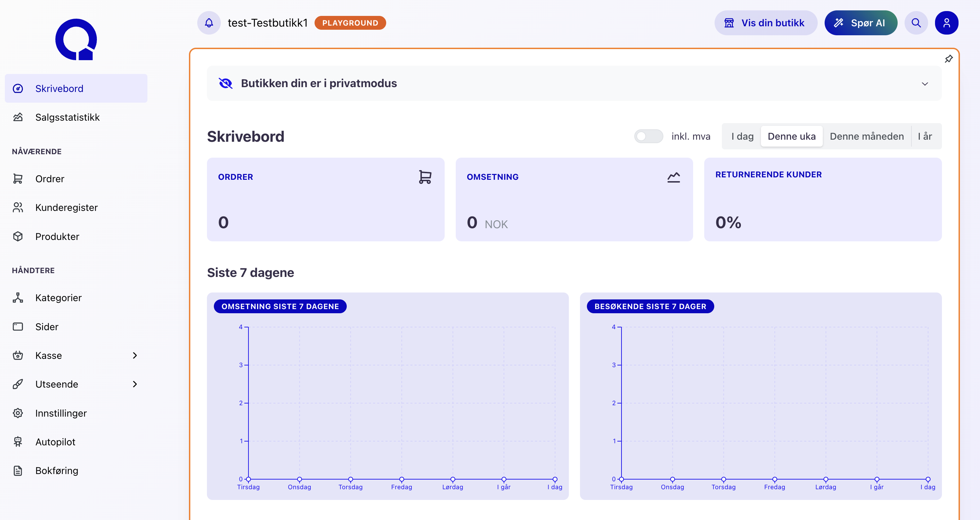Expand the Butikken din er i privatmodus banner
This screenshot has width=980, height=520.
point(924,84)
